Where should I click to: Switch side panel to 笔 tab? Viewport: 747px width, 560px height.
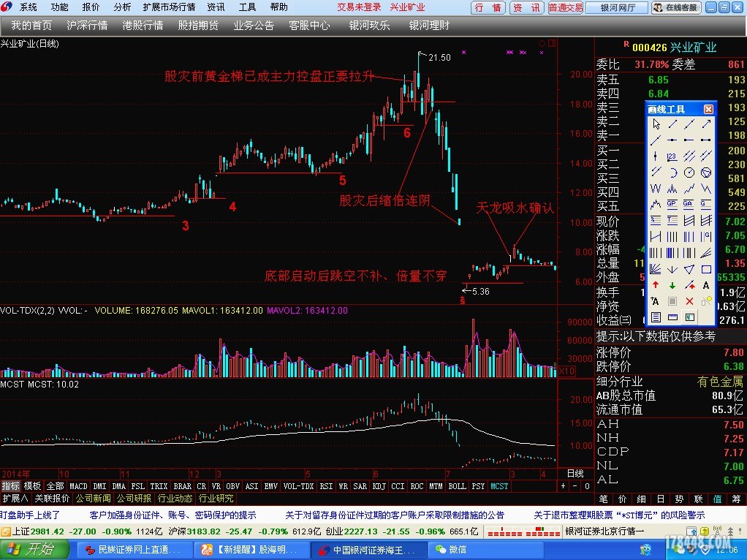603,499
